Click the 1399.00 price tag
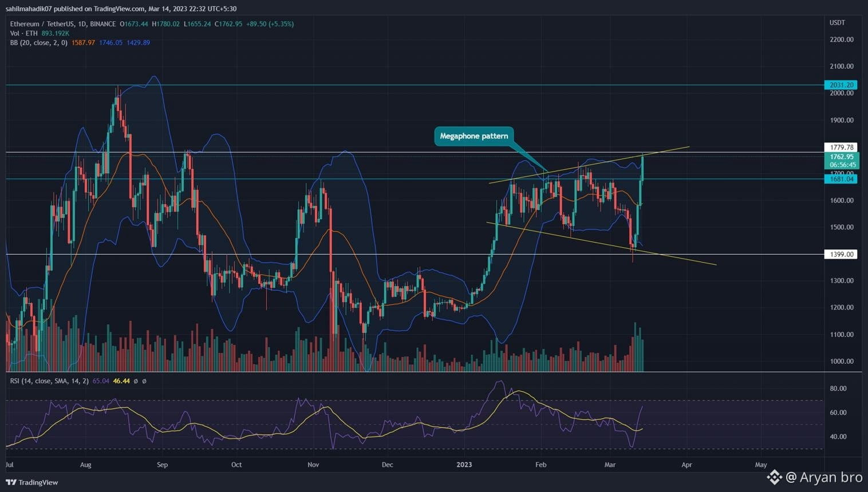 [x=841, y=254]
